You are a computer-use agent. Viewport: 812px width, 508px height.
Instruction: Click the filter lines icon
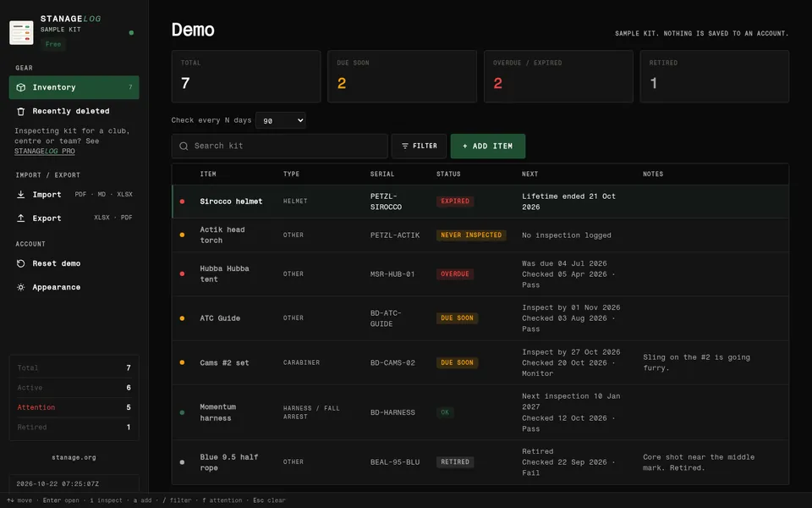pos(405,146)
